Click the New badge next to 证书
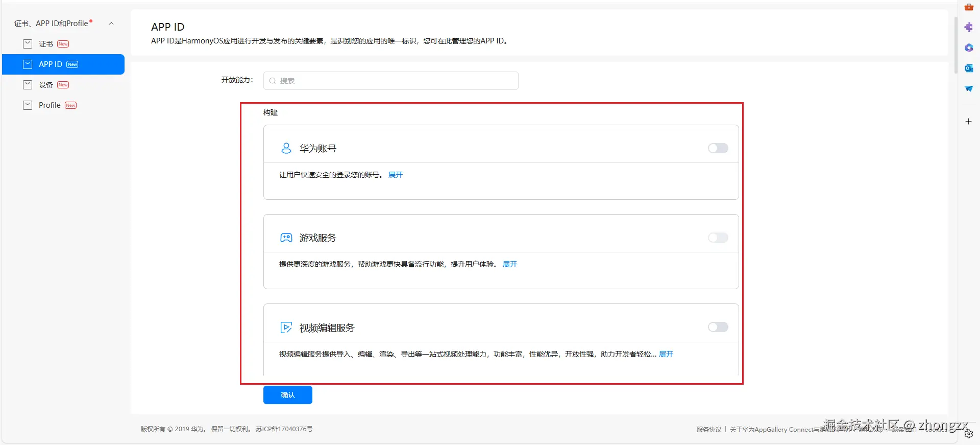 point(63,44)
